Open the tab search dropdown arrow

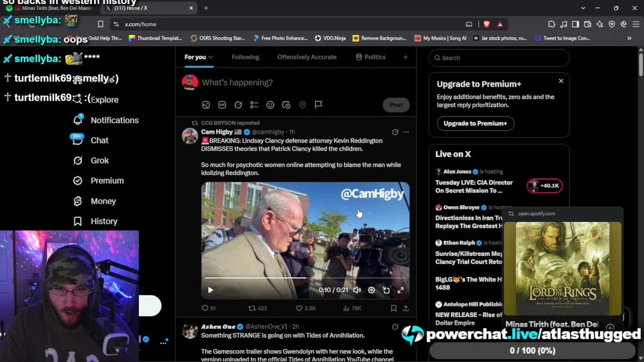click(x=583, y=8)
